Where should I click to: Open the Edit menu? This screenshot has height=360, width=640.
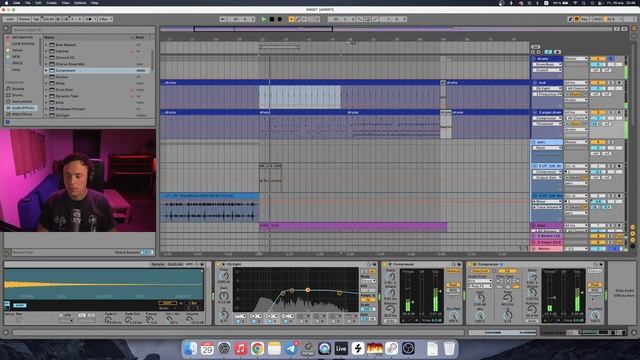click(38, 3)
